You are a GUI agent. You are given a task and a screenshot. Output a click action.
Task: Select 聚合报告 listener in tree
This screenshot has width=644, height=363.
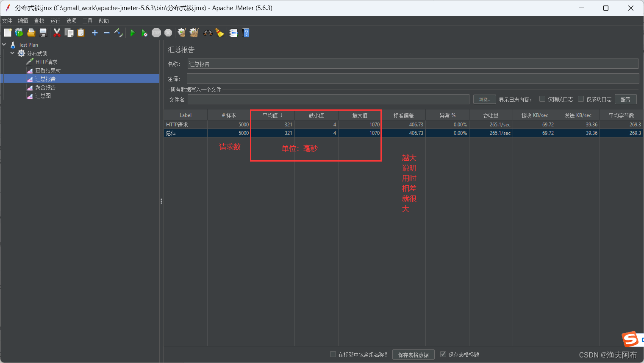(x=45, y=87)
